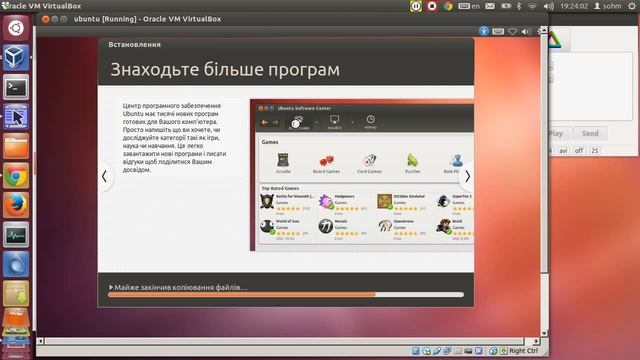Open the host sound volume indicator

pos(549,6)
